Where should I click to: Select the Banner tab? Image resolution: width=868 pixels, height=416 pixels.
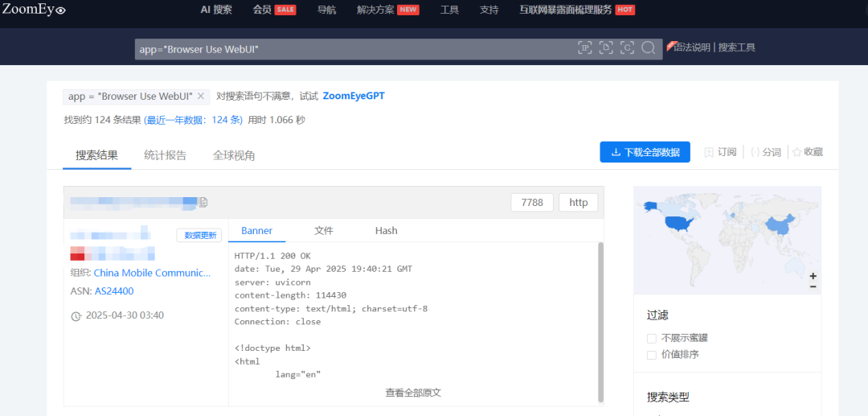257,231
